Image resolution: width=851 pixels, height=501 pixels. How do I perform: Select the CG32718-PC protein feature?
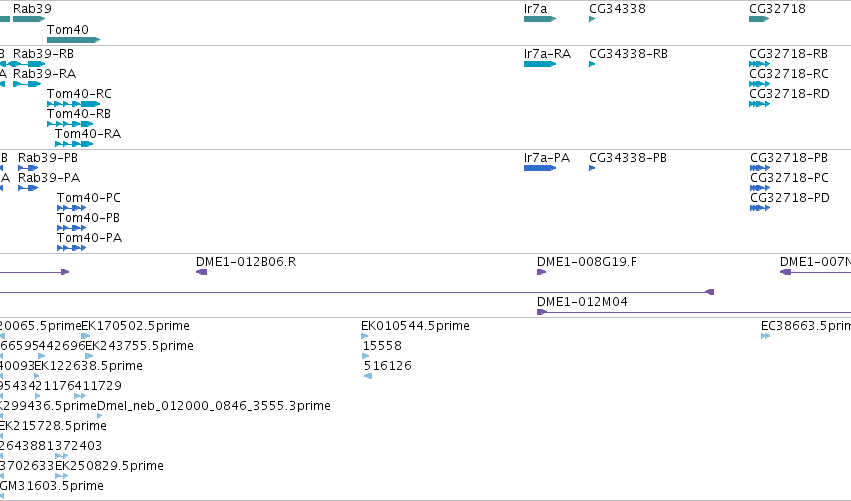(x=760, y=188)
